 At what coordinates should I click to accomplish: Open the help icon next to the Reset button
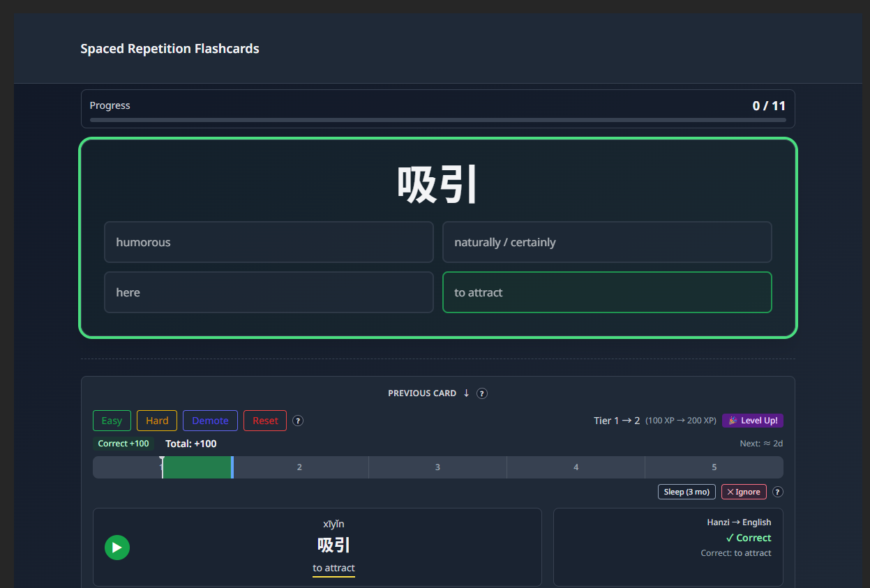pos(298,421)
